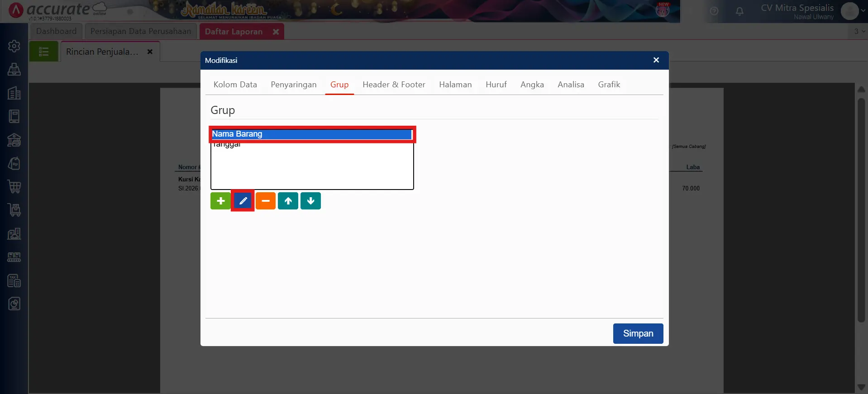The image size is (868, 394).
Task: Open the shopping cart module in the sidebar
Action: pyautogui.click(x=14, y=186)
